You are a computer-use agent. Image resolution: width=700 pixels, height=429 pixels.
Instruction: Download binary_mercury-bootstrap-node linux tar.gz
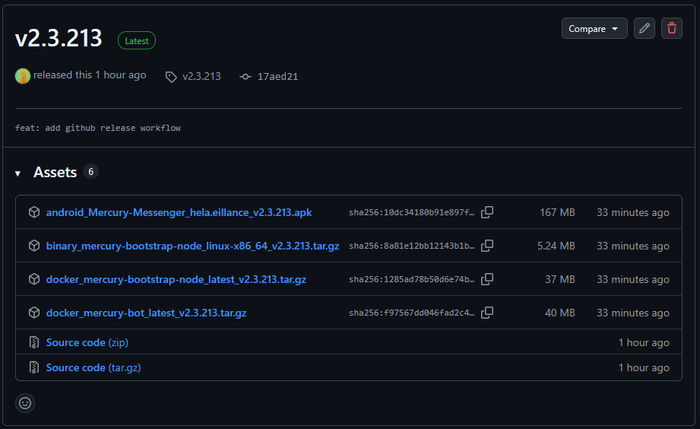[192, 246]
